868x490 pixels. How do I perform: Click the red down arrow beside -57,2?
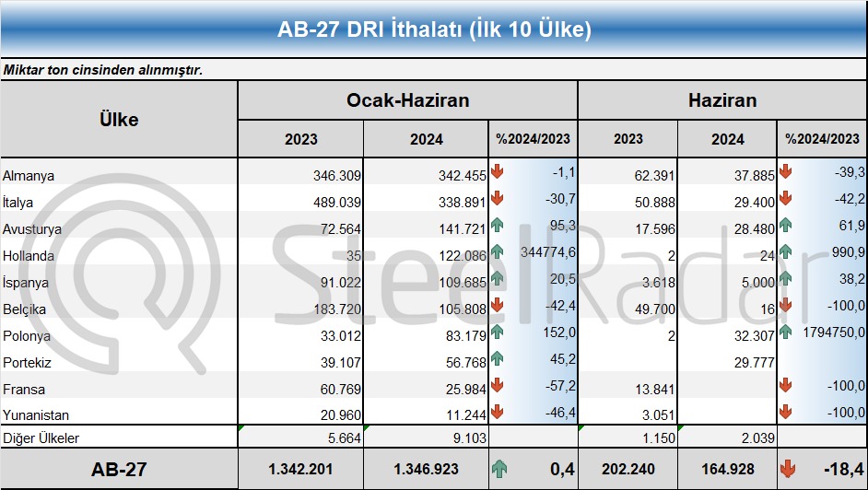497,384
